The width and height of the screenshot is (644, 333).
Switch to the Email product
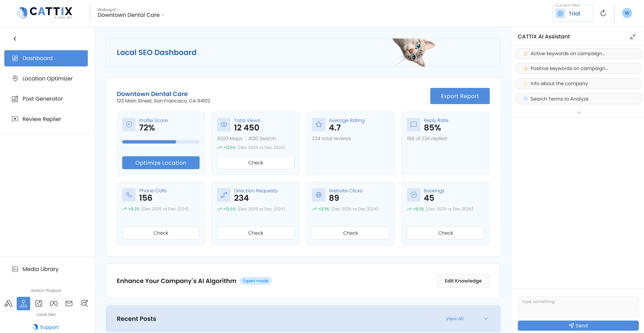69,303
